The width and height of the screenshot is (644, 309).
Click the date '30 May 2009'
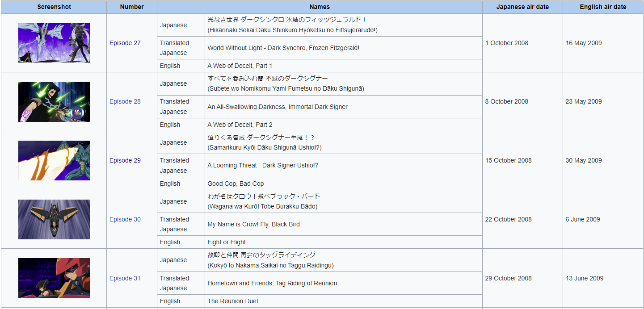pyautogui.click(x=584, y=160)
